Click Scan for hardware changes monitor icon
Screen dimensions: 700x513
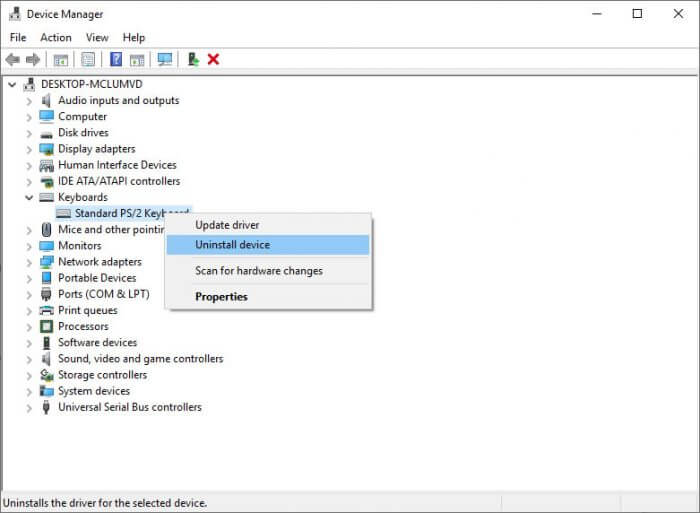pyautogui.click(x=165, y=59)
